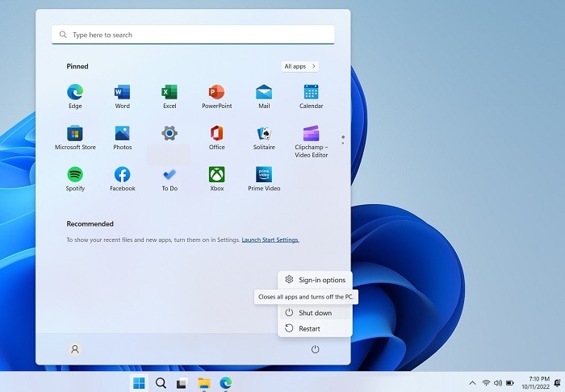Show hidden icons in system tray
The height and width of the screenshot is (392, 565).
(472, 382)
